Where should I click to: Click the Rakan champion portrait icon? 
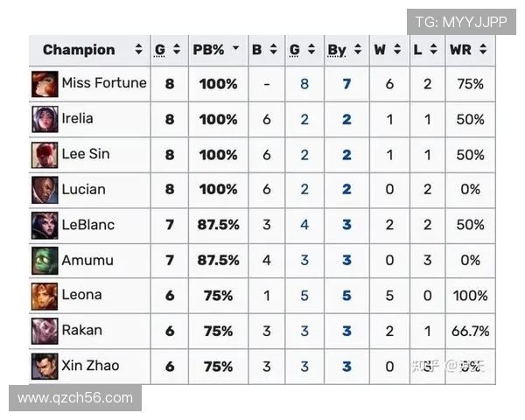coord(45,331)
